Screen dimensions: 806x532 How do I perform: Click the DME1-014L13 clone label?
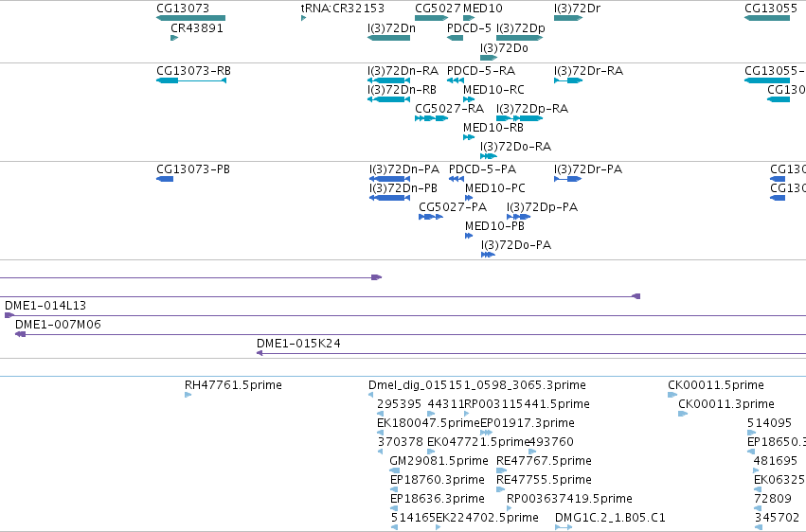click(45, 306)
